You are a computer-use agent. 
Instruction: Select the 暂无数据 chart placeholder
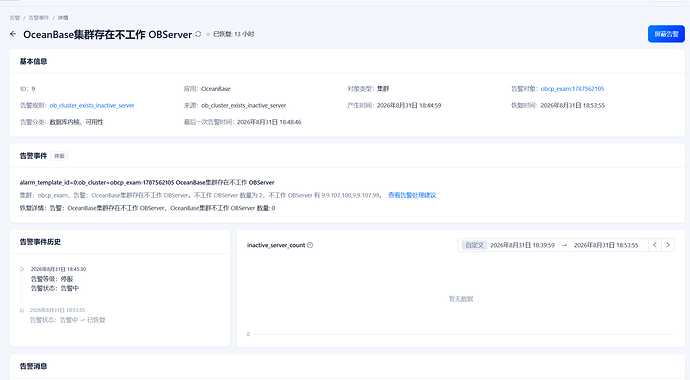[x=461, y=299]
